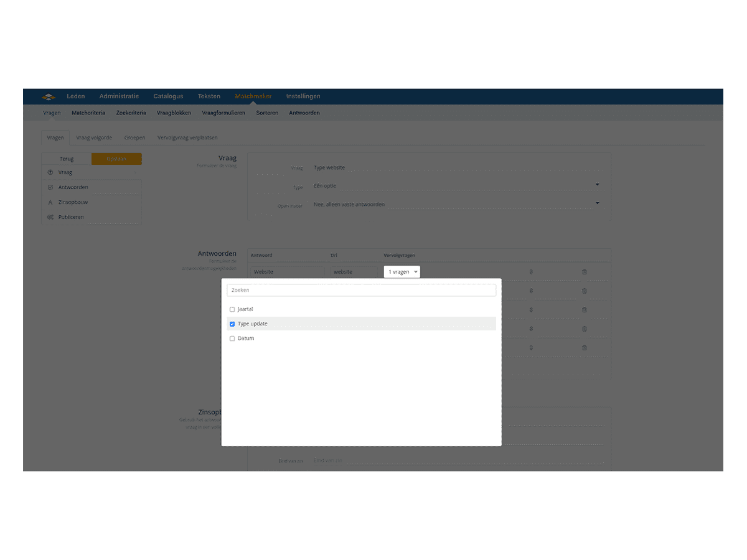
Task: Click the reorder arrows icon in Website row
Action: (x=531, y=272)
